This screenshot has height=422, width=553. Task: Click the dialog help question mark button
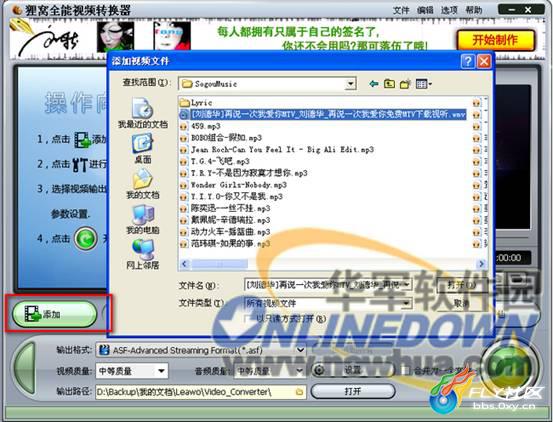pyautogui.click(x=468, y=61)
